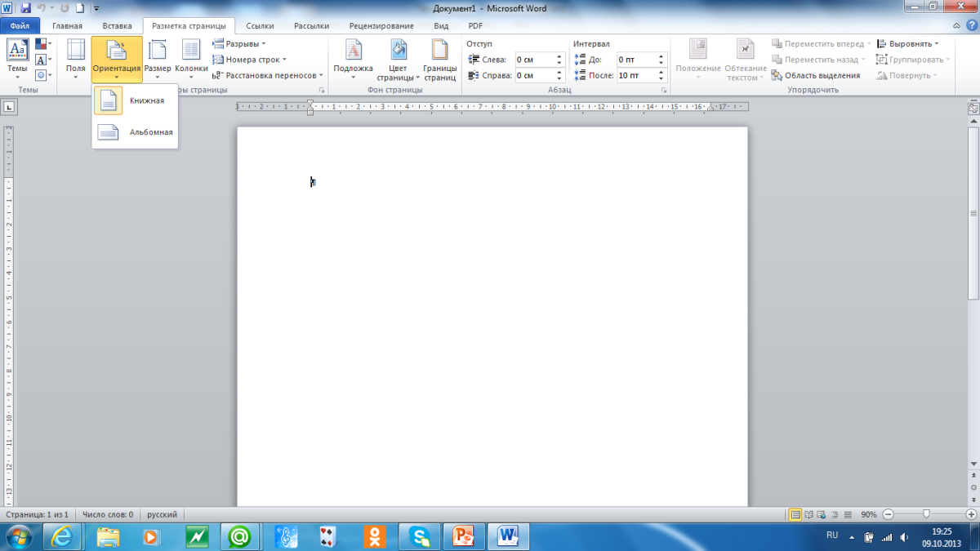The image size is (980, 551).
Task: Click Границы страниц page borders
Action: pyautogui.click(x=439, y=60)
